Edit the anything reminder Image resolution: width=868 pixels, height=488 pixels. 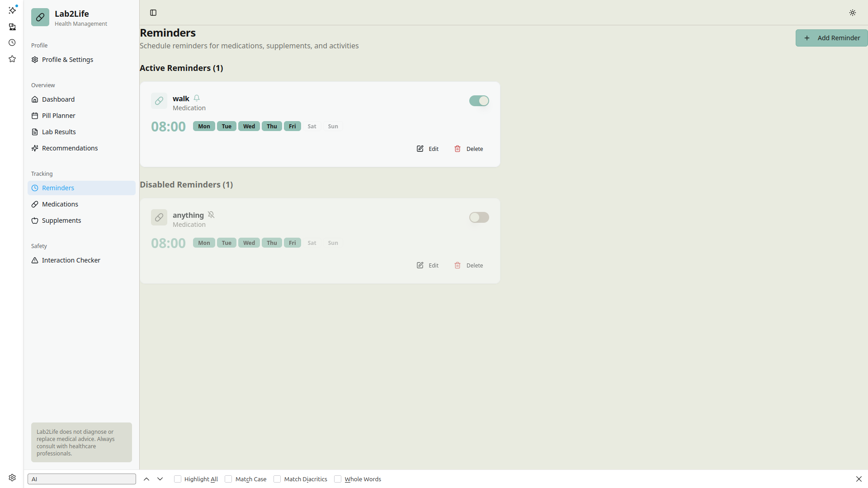[428, 265]
